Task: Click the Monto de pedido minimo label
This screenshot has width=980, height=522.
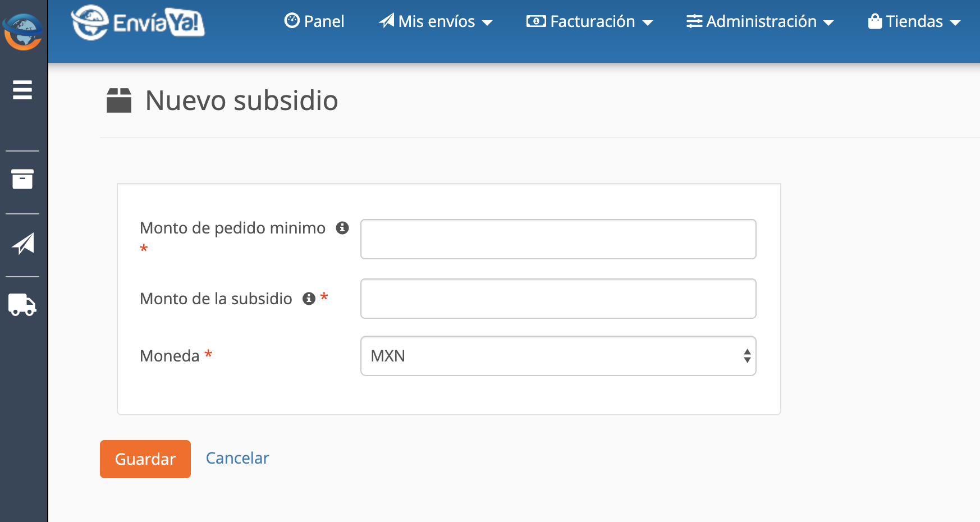Action: click(x=232, y=228)
